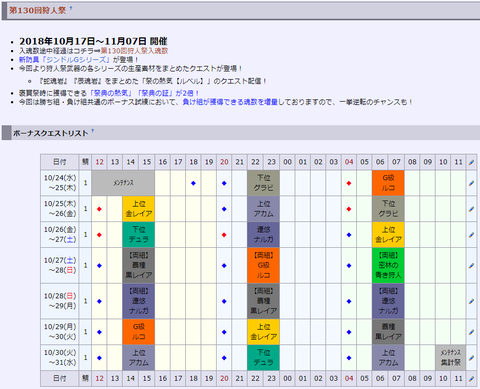Screen dimensions: 480x389
Task: Click the pencil icon on the 10/28(日) row
Action: [x=471, y=301]
